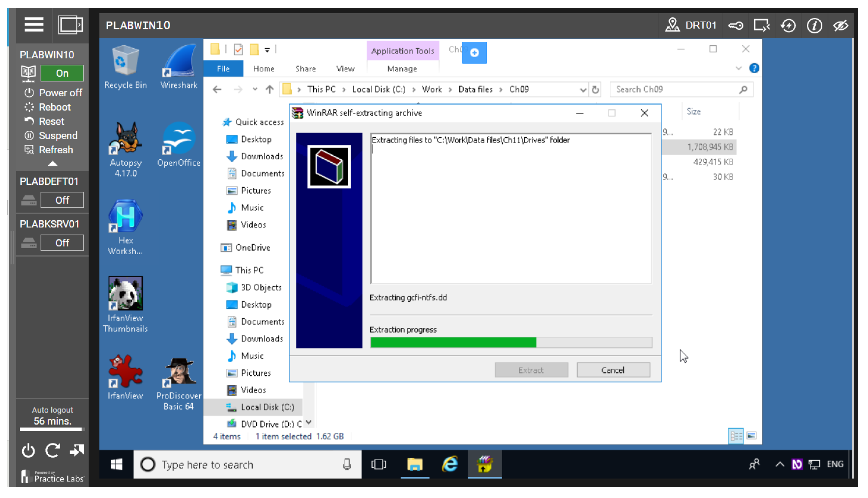Switch to the Share ribbon tab

(x=305, y=69)
